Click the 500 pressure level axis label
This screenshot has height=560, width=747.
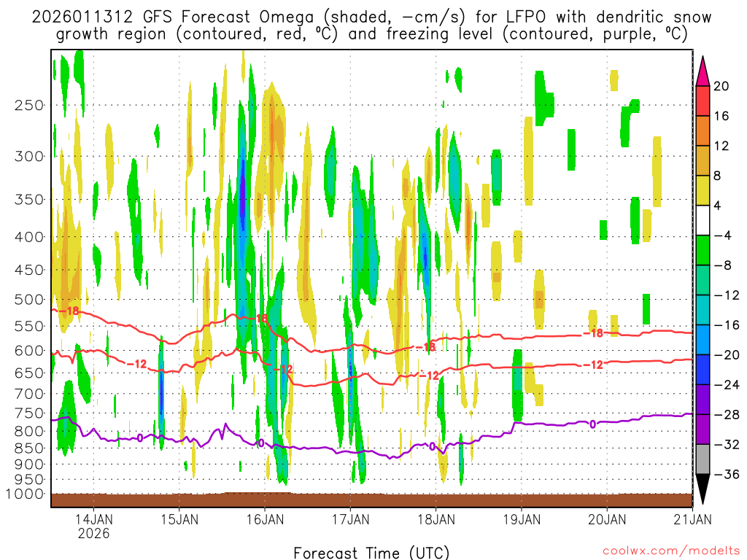(29, 300)
